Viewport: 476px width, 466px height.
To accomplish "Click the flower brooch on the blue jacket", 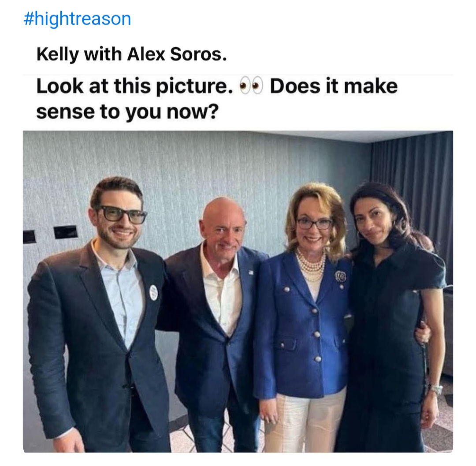I will click(340, 276).
